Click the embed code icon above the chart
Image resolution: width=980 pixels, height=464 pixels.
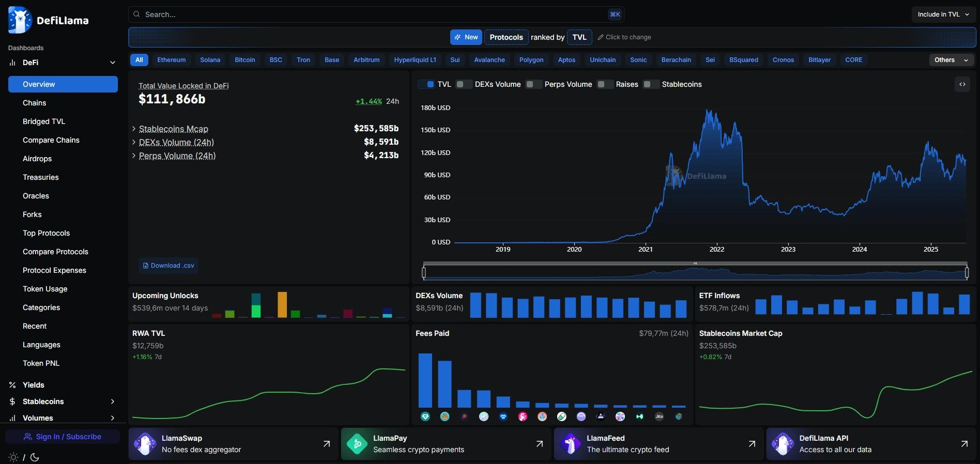[962, 84]
